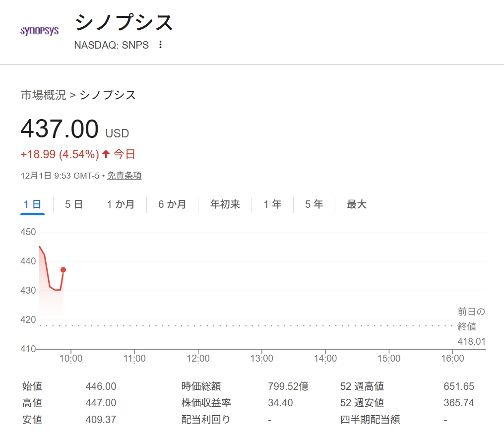This screenshot has width=504, height=439.
Task: Click the 420 price axis label
Action: tap(28, 320)
